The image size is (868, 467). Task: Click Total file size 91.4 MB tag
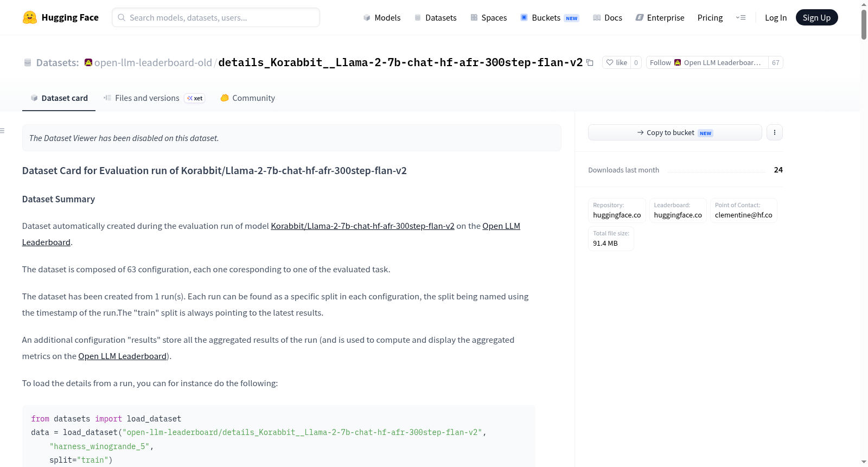(x=611, y=239)
